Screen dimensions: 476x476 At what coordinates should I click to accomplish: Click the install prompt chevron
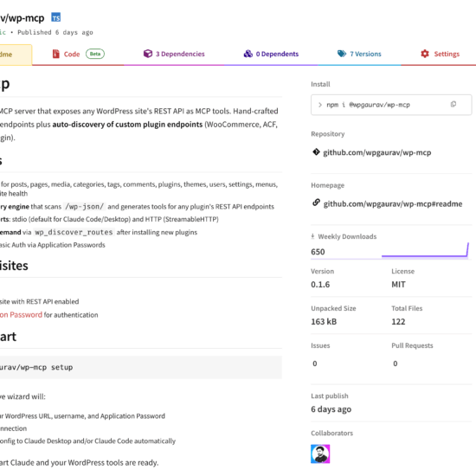pos(320,105)
